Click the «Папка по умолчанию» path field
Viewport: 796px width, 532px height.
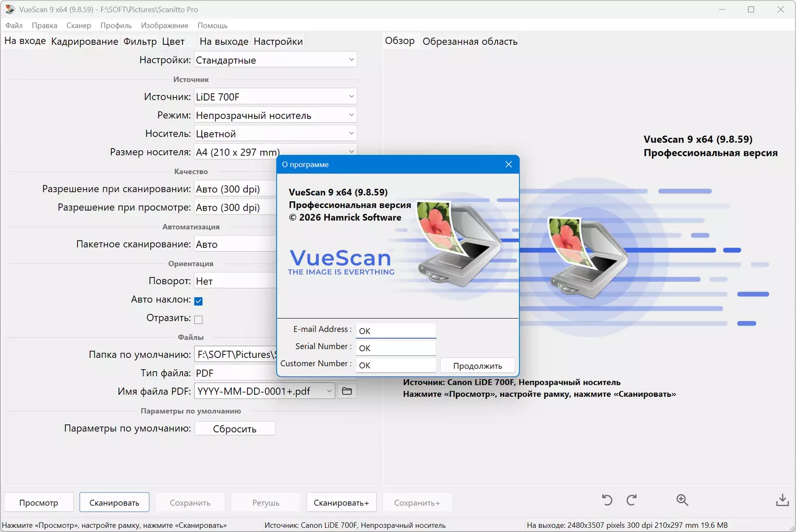tap(235, 355)
